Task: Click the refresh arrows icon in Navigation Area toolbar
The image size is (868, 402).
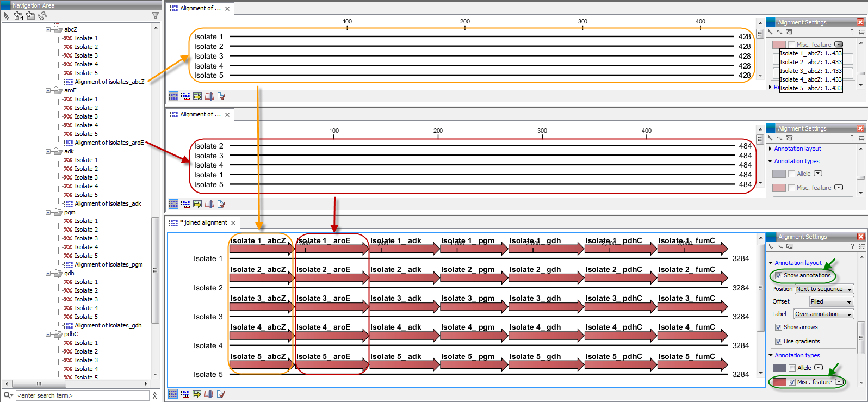Action: [42, 16]
